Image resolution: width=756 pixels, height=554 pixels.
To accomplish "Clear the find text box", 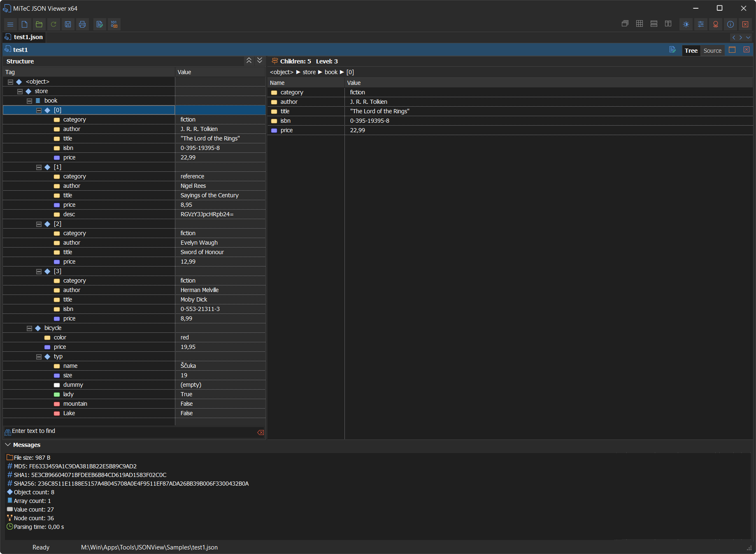I will coord(261,432).
